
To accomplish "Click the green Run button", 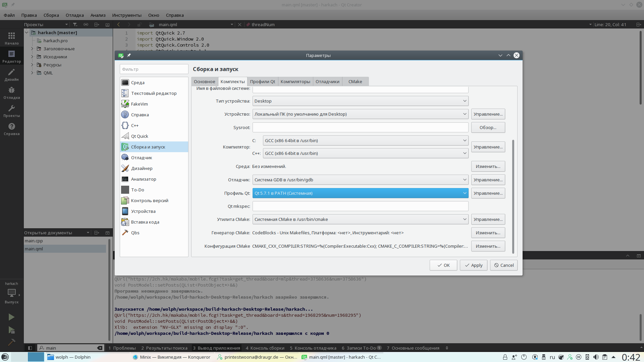I will (11, 317).
